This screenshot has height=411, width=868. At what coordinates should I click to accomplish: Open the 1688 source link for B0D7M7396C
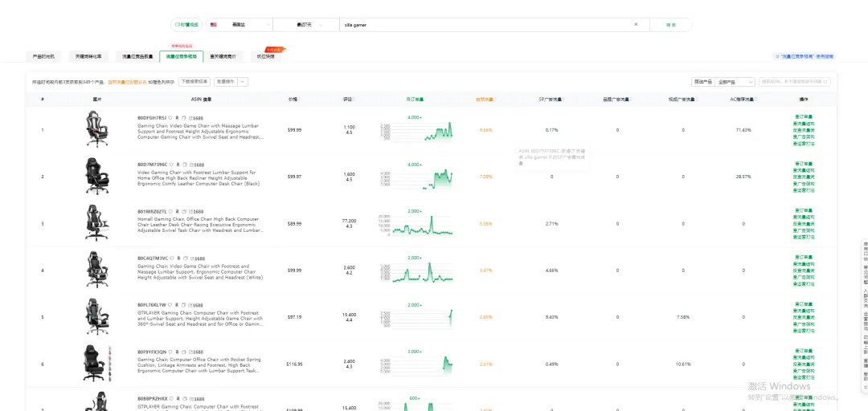point(197,165)
